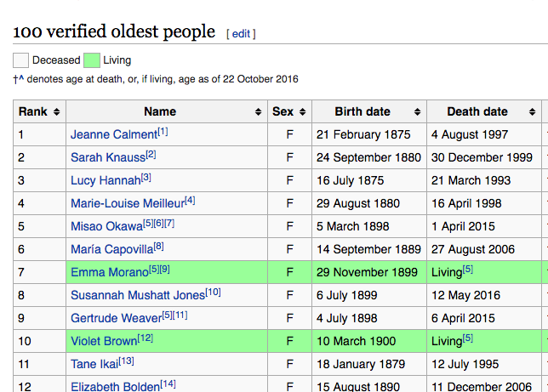This screenshot has height=392, width=548.
Task: Visit the Misao Okawa link
Action: click(107, 226)
